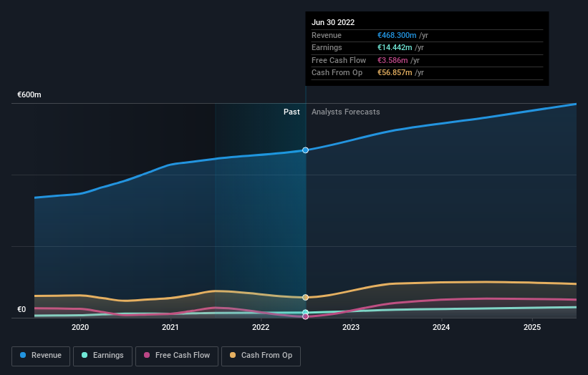The image size is (588, 375).
Task: Select the 2021 x-axis label
Action: point(170,327)
